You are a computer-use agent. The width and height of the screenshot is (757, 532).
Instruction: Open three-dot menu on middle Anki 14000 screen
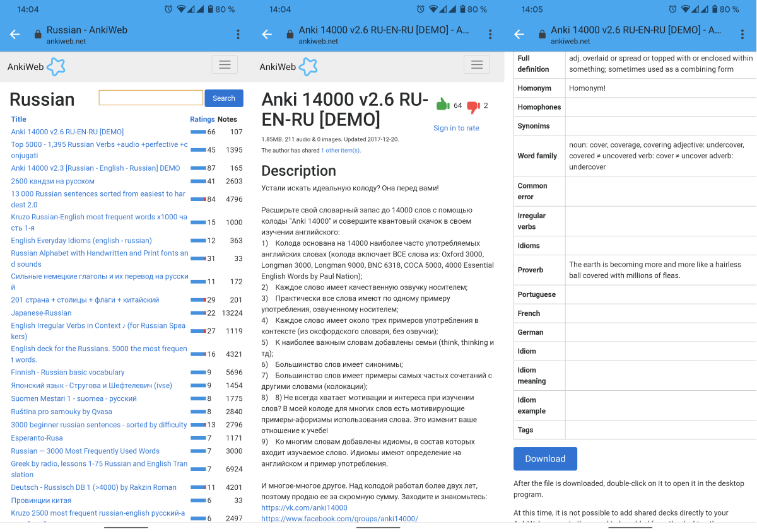490,35
